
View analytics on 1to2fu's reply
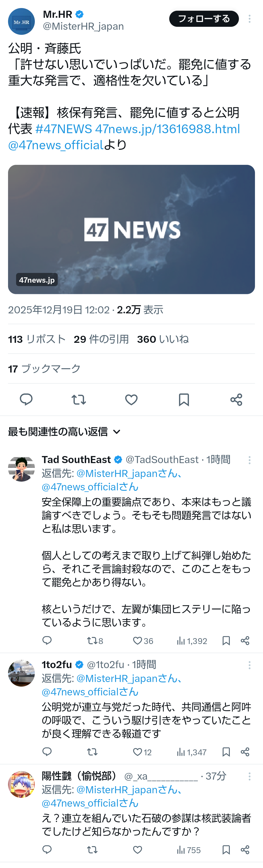[x=191, y=752]
